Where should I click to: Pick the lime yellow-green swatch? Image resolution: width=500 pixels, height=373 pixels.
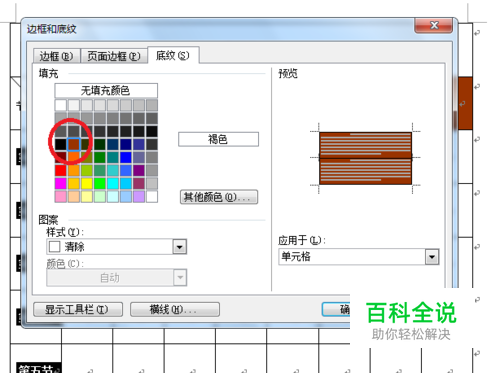(87, 170)
